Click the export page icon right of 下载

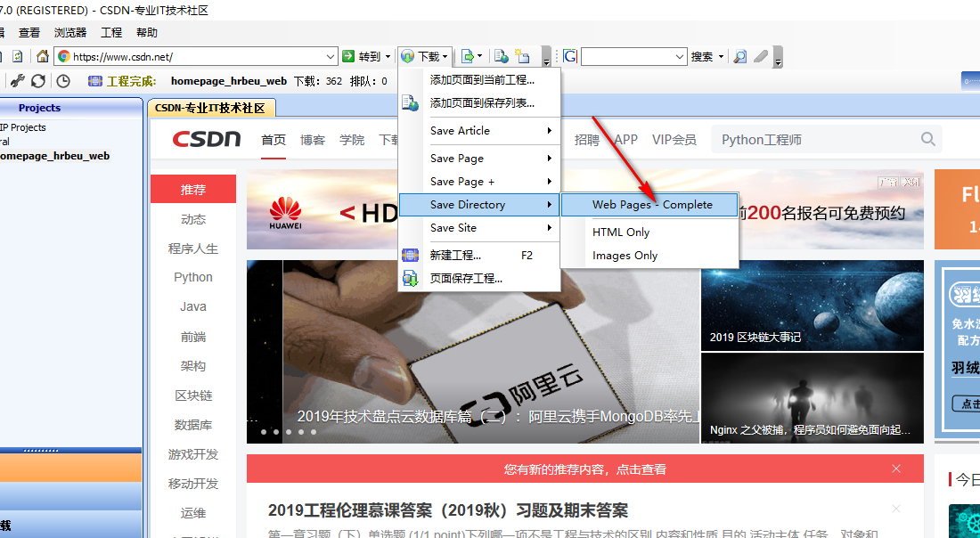tap(468, 55)
